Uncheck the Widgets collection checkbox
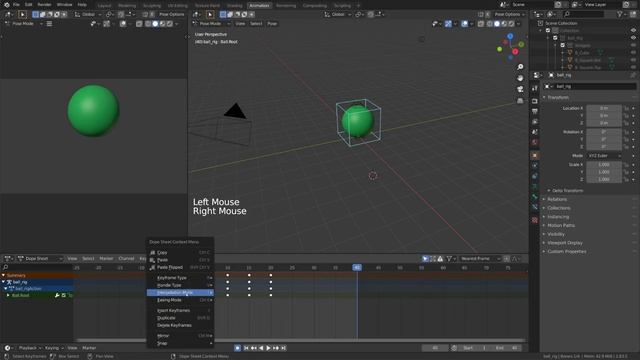Image resolution: width=640 pixels, height=360 pixels. 562,45
